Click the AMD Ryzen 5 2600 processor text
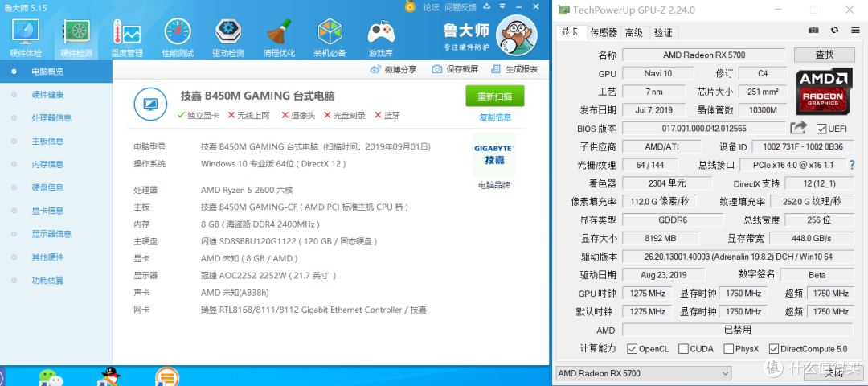This screenshot has height=386, width=868. 247,190
